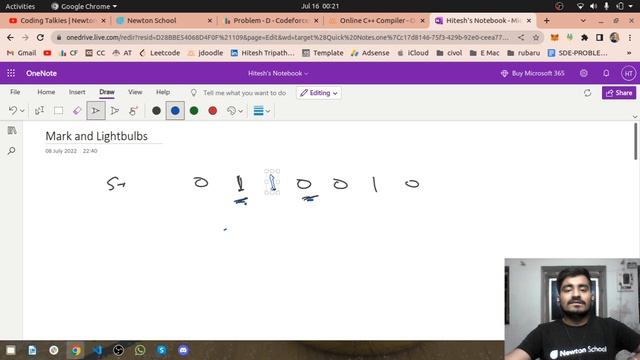The height and width of the screenshot is (360, 640).
Task: Open the notifications bell
Action: pyautogui.click(x=606, y=73)
